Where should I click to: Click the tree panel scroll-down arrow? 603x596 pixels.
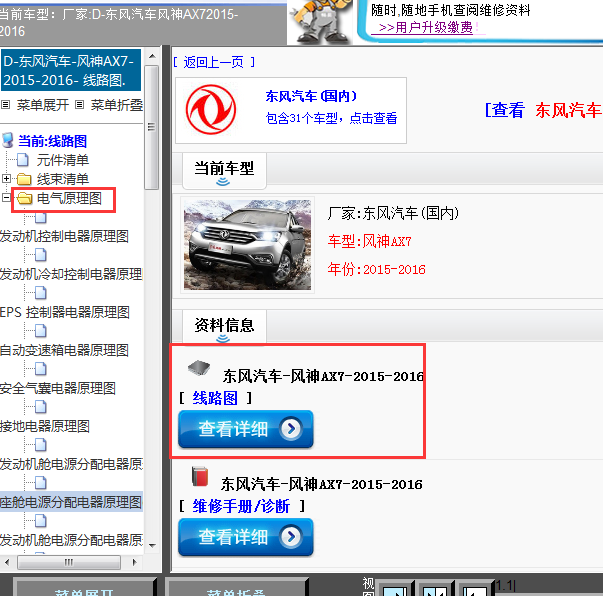coord(152,545)
